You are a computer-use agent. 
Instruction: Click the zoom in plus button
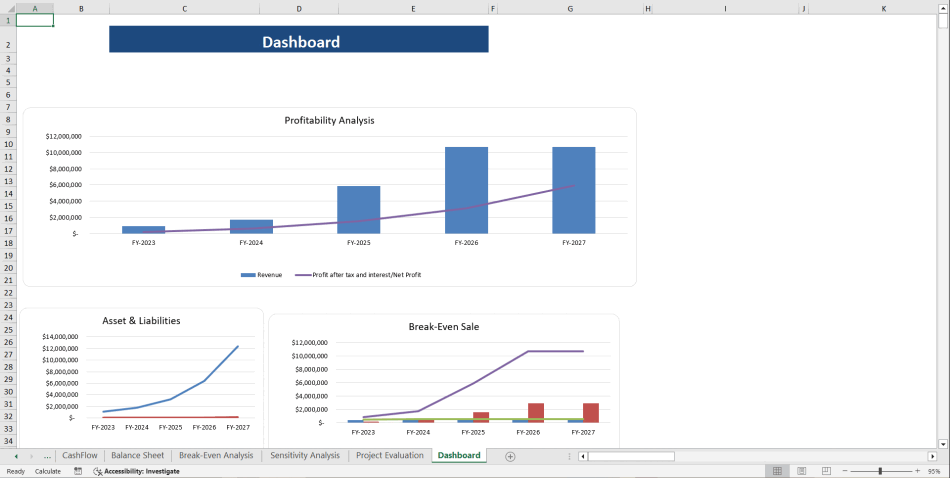coord(917,471)
